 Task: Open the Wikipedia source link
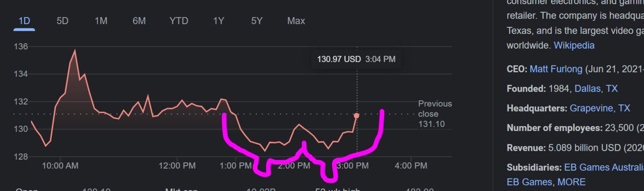coord(574,45)
